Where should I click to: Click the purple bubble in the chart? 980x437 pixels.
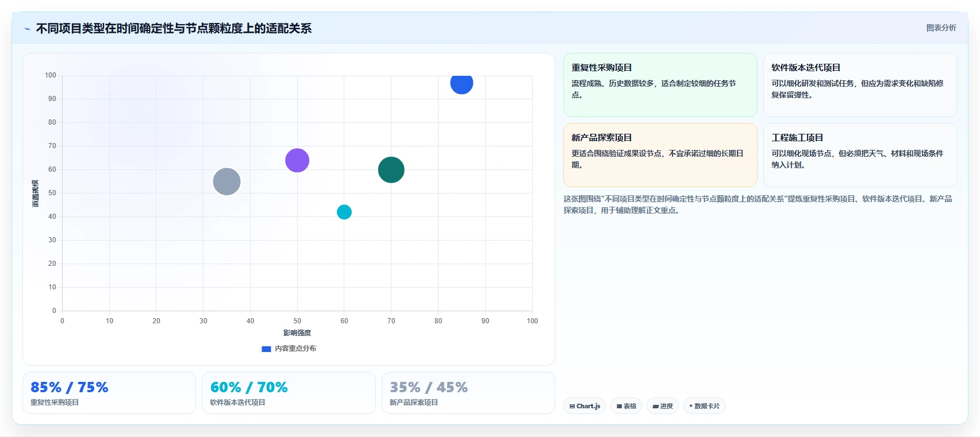pos(297,160)
